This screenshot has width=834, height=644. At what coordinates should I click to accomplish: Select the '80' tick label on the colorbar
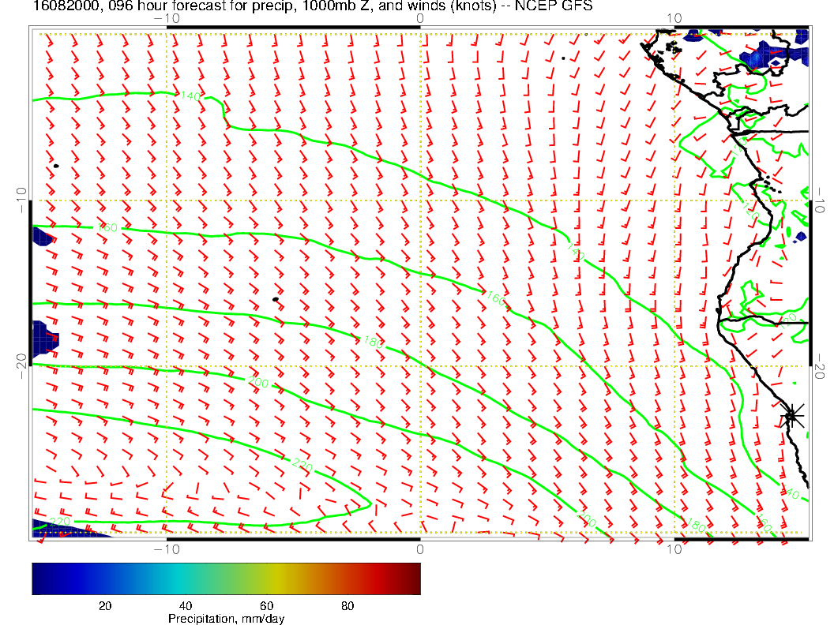point(347,606)
